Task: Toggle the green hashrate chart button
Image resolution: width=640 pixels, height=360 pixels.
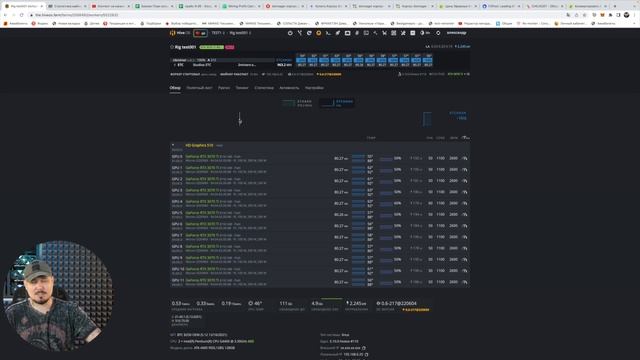Action: click(298, 103)
